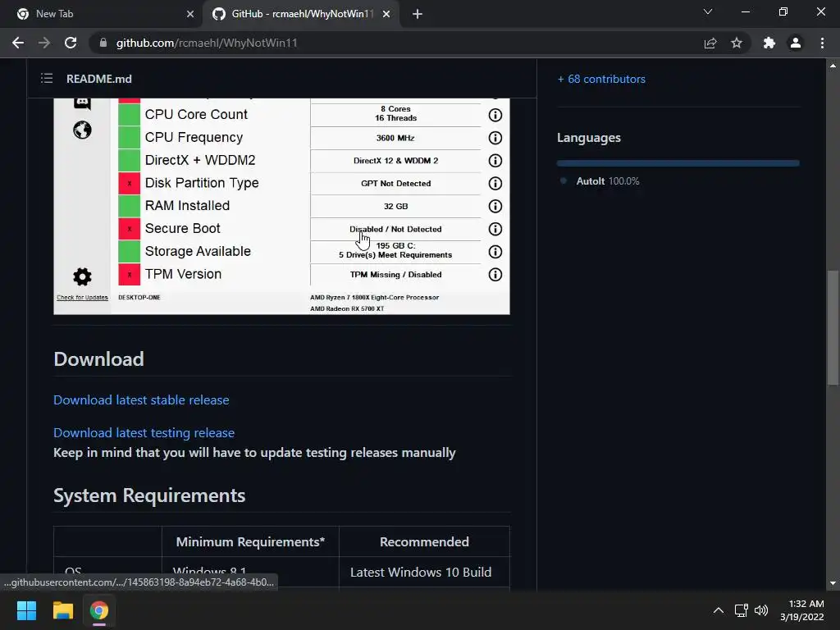Click the volume speaker tray icon
840x630 pixels.
coord(760,610)
